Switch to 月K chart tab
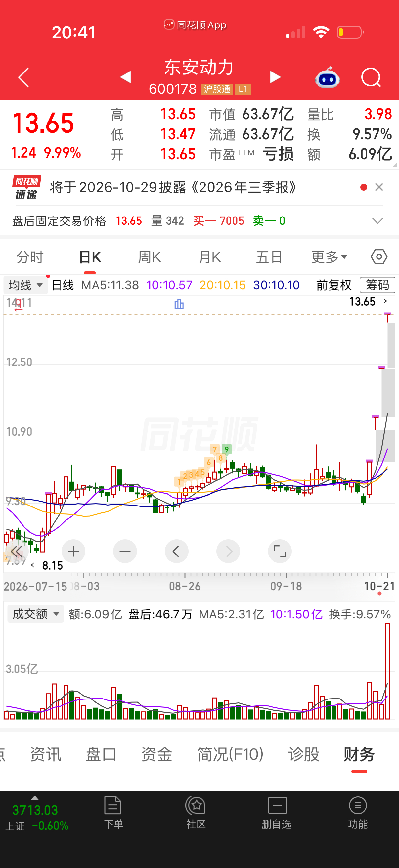 pos(210,257)
